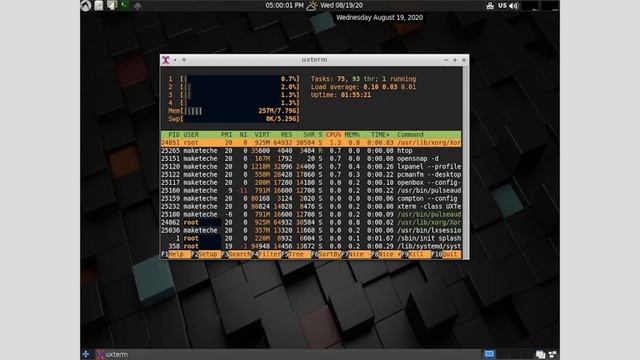Open F2 Setup in htop footer
This screenshot has height=360, width=640.
tap(206, 254)
